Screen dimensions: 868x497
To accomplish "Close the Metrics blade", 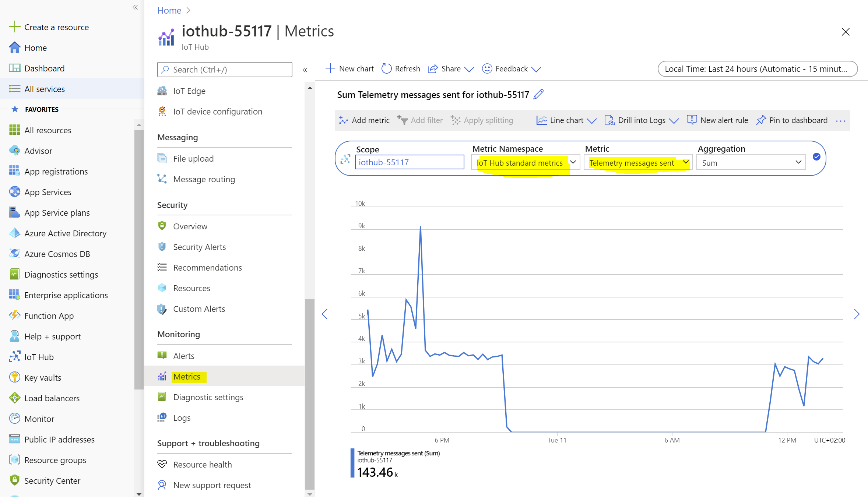I will tap(846, 32).
